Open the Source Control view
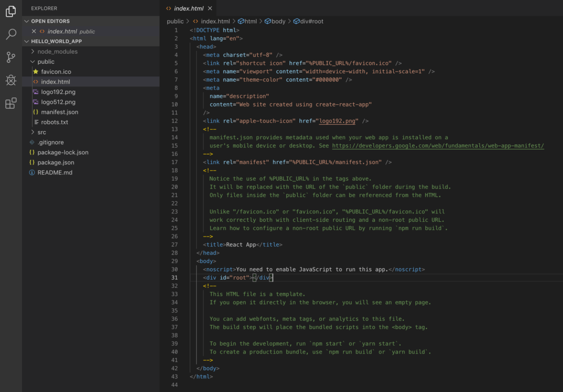563x392 pixels. 11,56
